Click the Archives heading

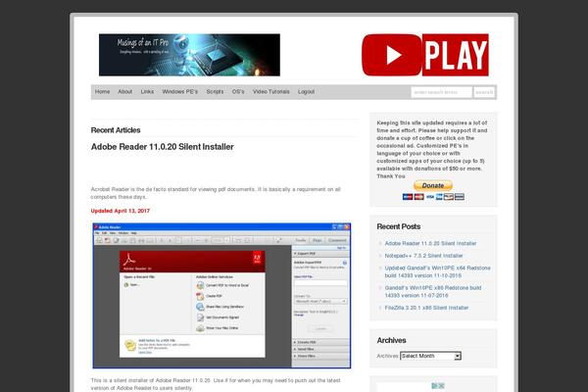click(x=391, y=340)
